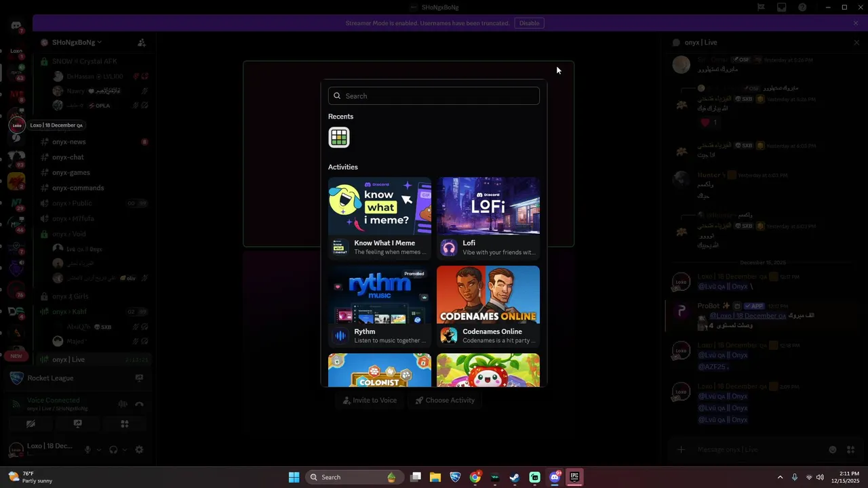The width and height of the screenshot is (868, 488).
Task: Click @Loxo | 18 December mention link
Action: 748,316
